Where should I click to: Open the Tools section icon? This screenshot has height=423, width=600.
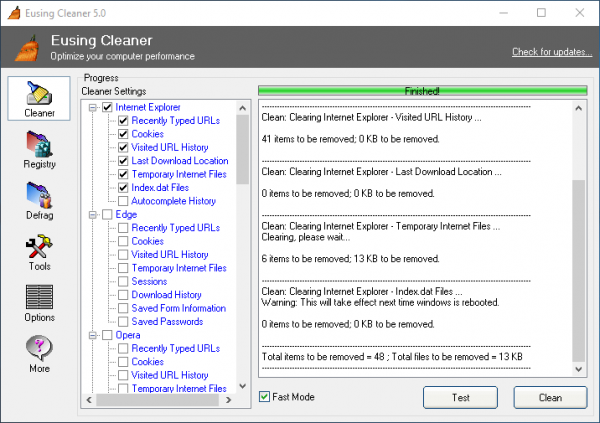point(39,246)
